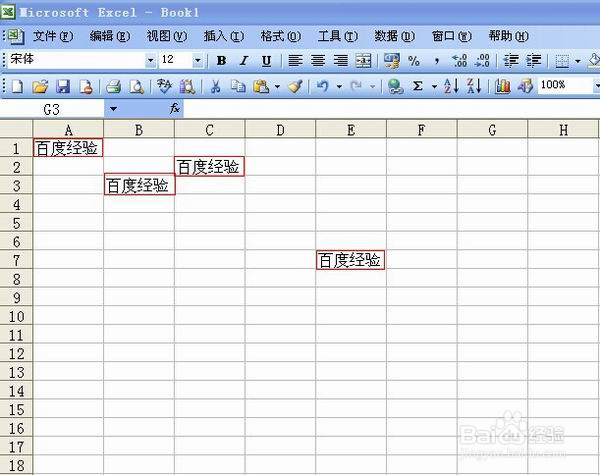600x475 pixels.
Task: Click the Redo icon
Action: 356,86
